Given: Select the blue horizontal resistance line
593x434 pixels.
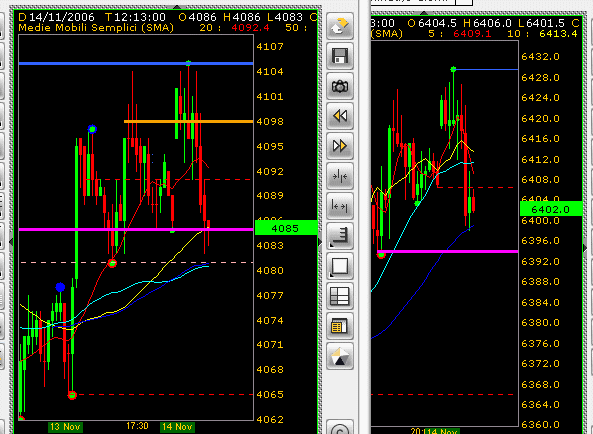Looking at the screenshot, I should [136, 64].
